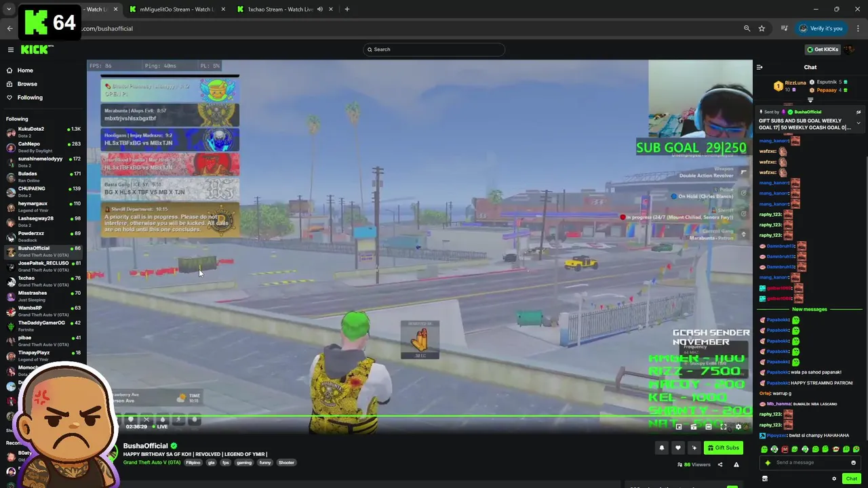Screen dimensions: 868x488
Task: Open TheDaddyGamerOC channel in sidebar
Action: (x=43, y=325)
